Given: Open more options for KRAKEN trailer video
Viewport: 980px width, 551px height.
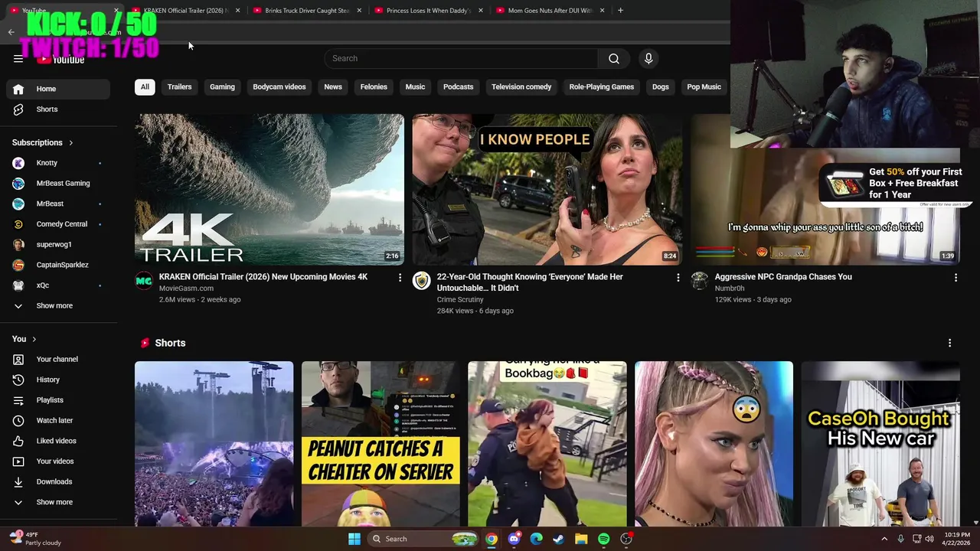Looking at the screenshot, I should (x=400, y=278).
